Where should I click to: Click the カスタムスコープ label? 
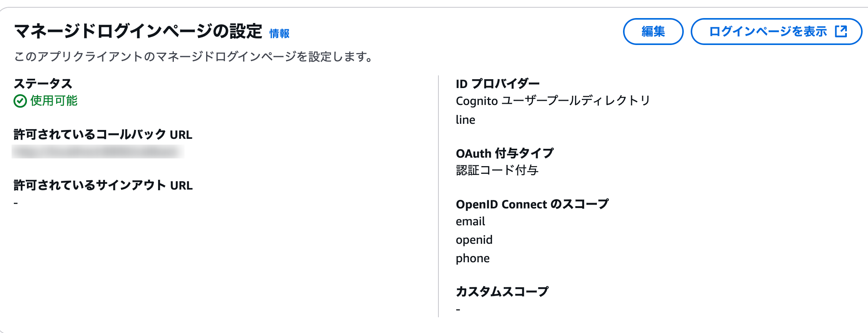(x=502, y=291)
